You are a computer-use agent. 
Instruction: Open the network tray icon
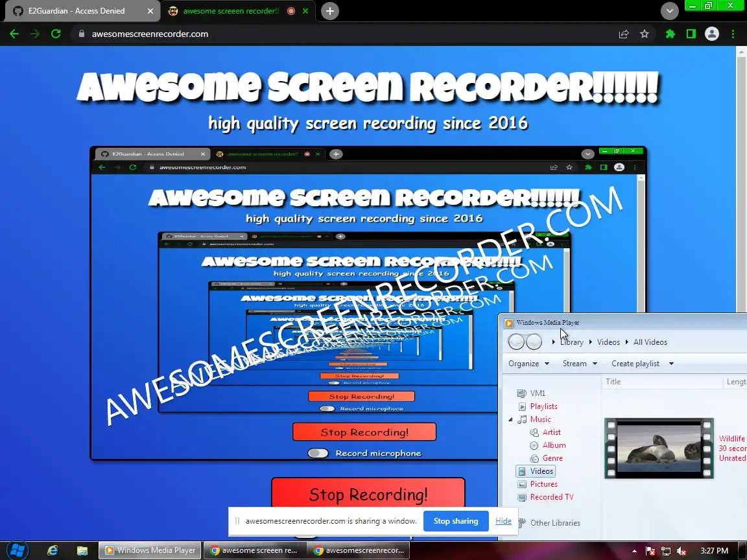tap(665, 551)
